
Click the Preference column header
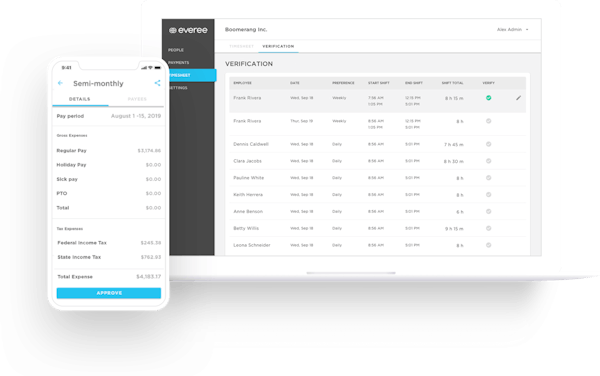pos(343,83)
